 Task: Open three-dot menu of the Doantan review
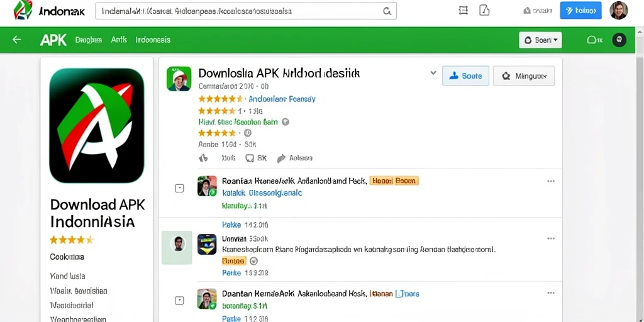point(551,293)
